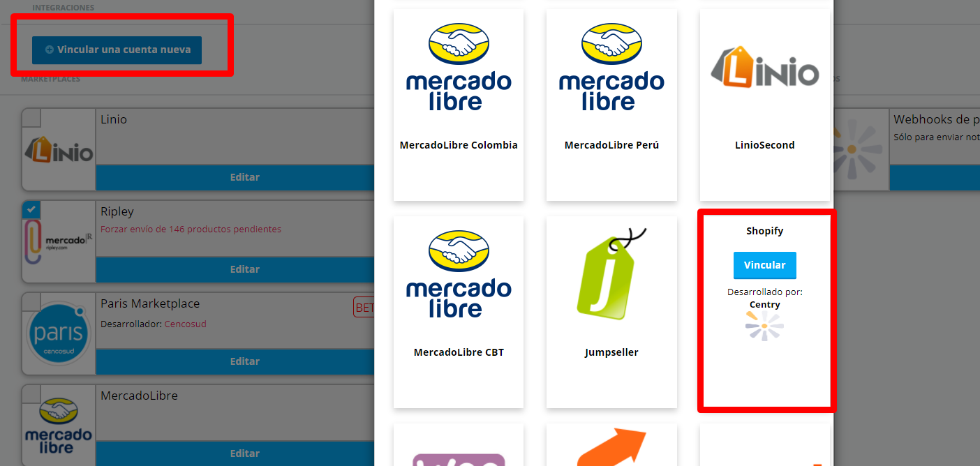This screenshot has width=980, height=466.
Task: Open the MercadoLibre CBT logo card
Action: point(459,312)
